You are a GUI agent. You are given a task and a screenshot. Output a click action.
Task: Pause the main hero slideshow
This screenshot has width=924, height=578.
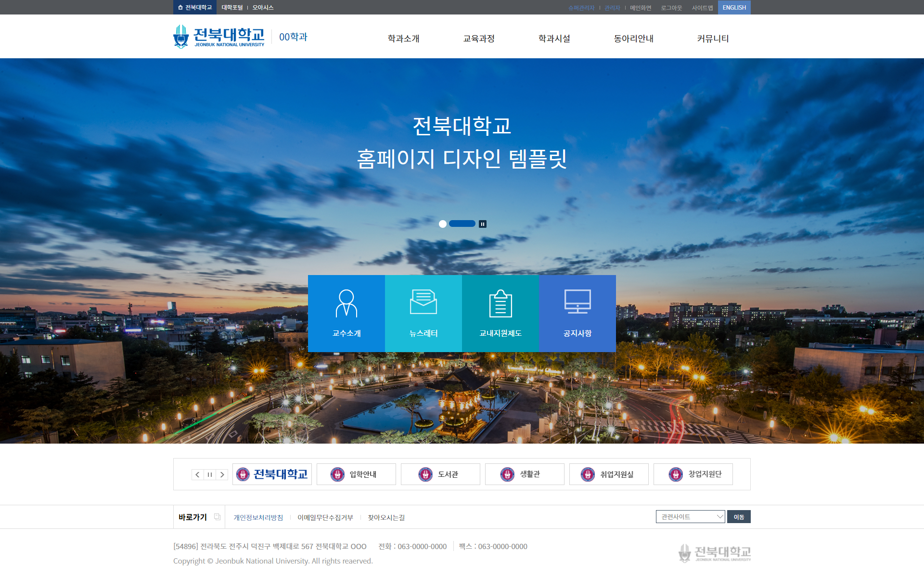(483, 224)
